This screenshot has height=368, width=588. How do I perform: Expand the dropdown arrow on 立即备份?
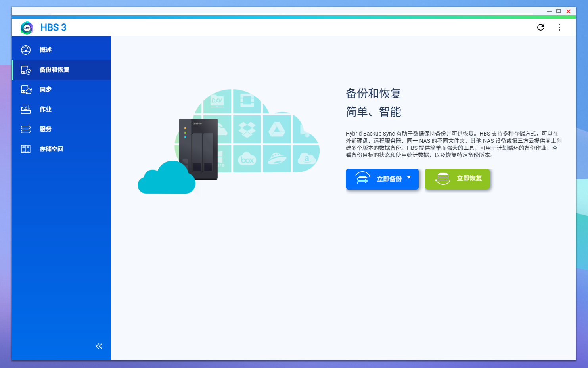click(409, 178)
